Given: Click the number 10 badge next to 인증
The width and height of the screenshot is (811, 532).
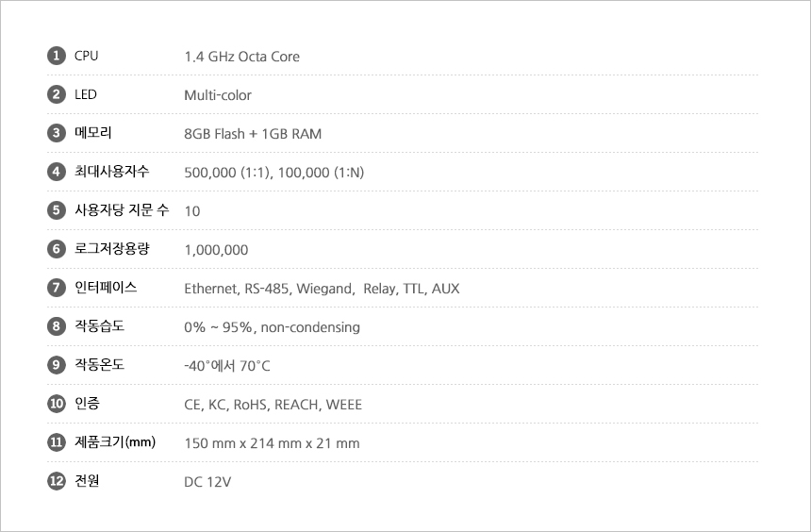Looking at the screenshot, I should 56,404.
